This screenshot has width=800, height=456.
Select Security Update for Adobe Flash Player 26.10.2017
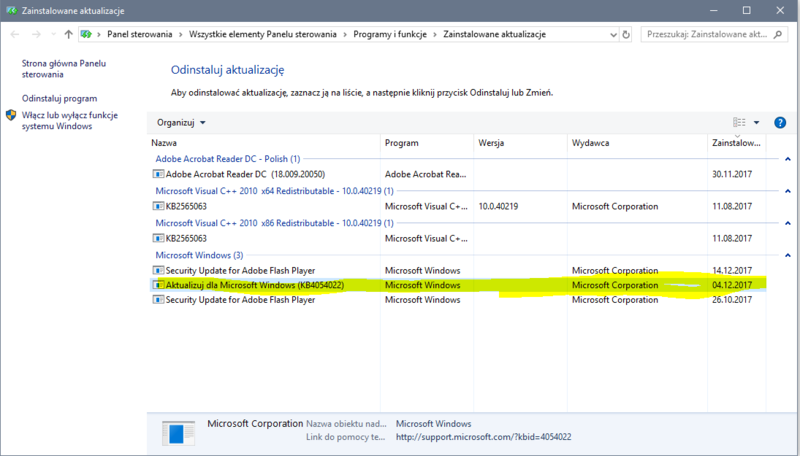click(x=458, y=300)
